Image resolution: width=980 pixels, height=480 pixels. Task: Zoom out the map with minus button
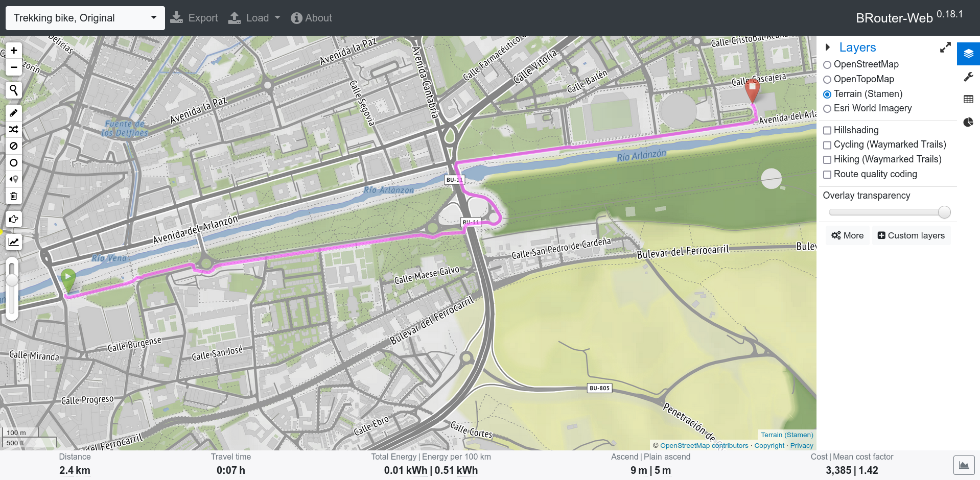pos(14,67)
